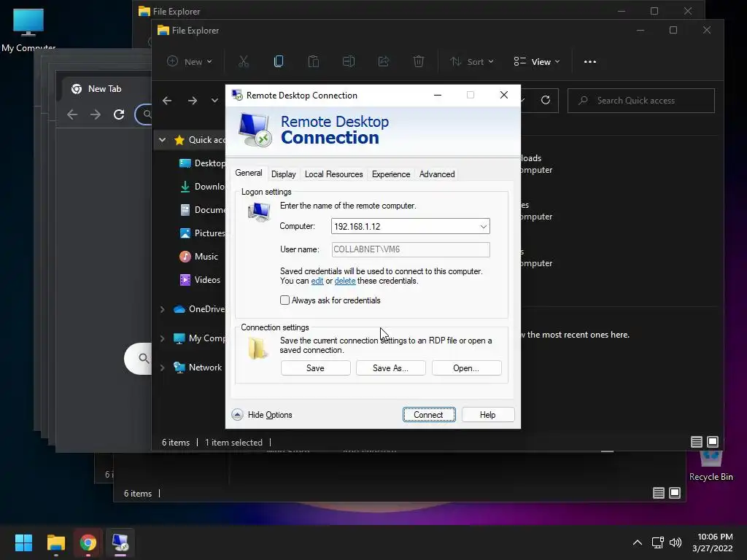The height and width of the screenshot is (560, 747).
Task: Click the Copy icon in File Explorer toolbar
Action: (279, 61)
